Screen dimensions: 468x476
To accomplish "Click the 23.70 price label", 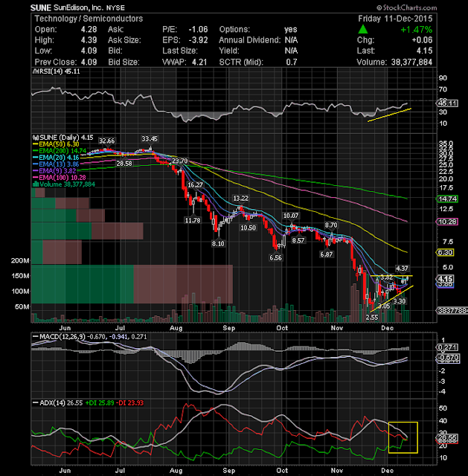I will pyautogui.click(x=180, y=161).
